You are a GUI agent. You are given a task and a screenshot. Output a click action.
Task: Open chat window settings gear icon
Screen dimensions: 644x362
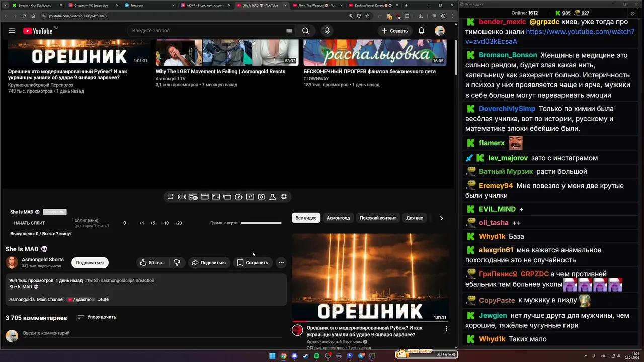click(632, 13)
